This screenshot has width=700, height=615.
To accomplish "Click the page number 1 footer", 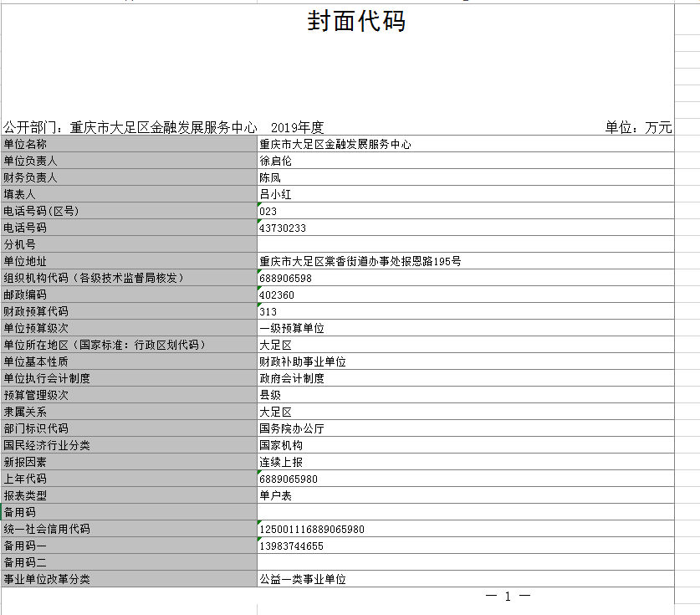I will click(508, 597).
